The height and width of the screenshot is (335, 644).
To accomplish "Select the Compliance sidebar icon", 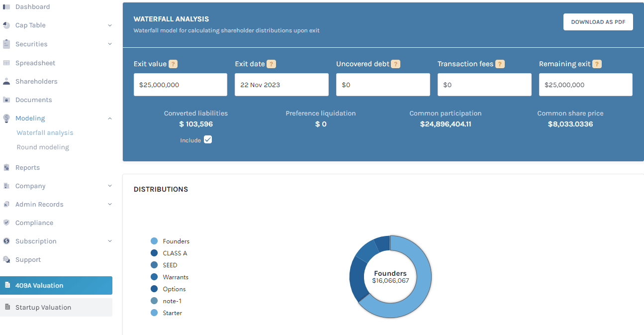I will click(7, 223).
